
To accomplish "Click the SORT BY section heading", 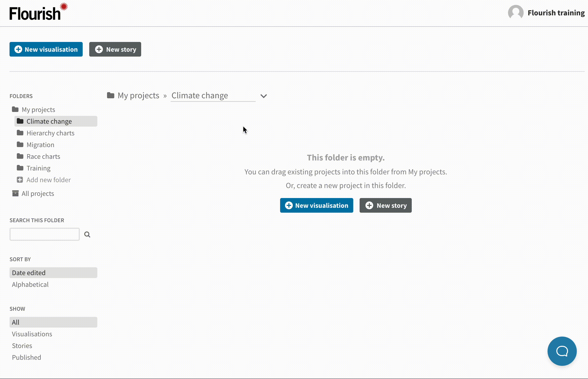I will pyautogui.click(x=20, y=259).
